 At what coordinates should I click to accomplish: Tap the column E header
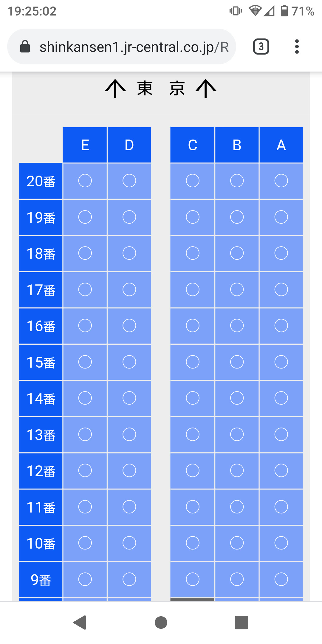click(x=85, y=145)
